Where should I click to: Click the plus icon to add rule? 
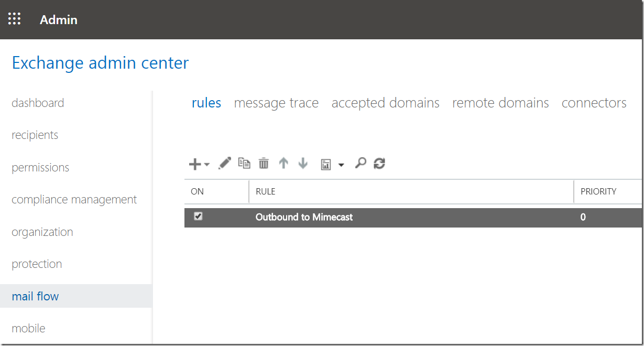tap(195, 164)
